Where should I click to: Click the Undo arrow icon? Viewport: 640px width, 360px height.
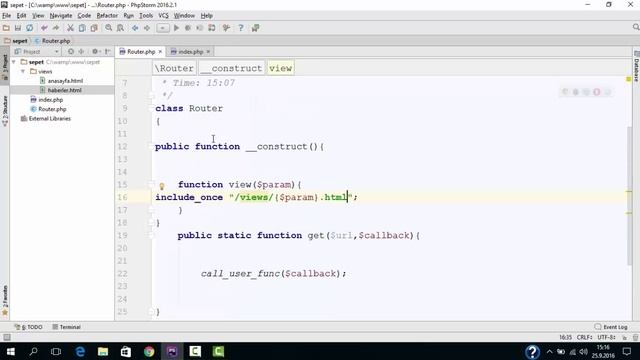point(44,28)
